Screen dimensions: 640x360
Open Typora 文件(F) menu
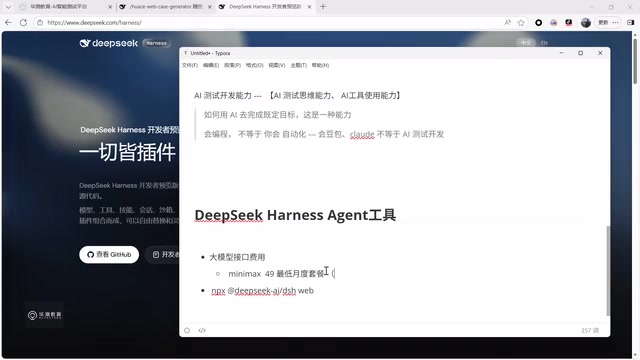pyautogui.click(x=190, y=65)
